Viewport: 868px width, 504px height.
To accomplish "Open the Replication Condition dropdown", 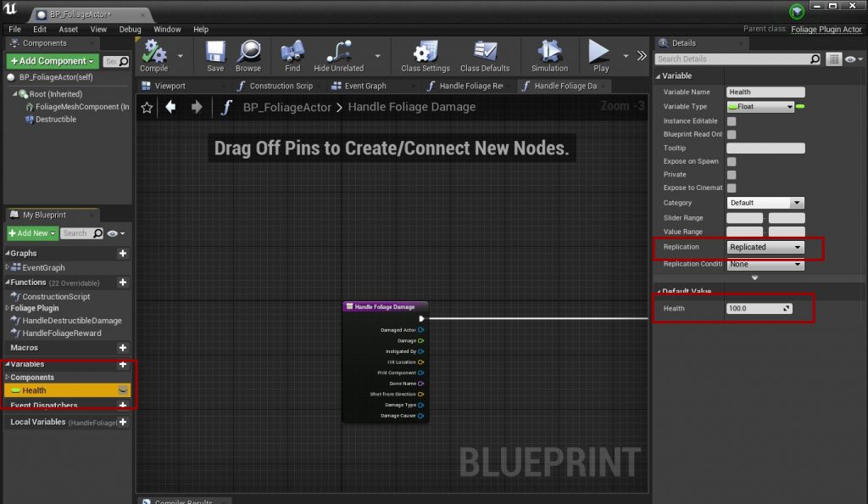I will coord(765,264).
